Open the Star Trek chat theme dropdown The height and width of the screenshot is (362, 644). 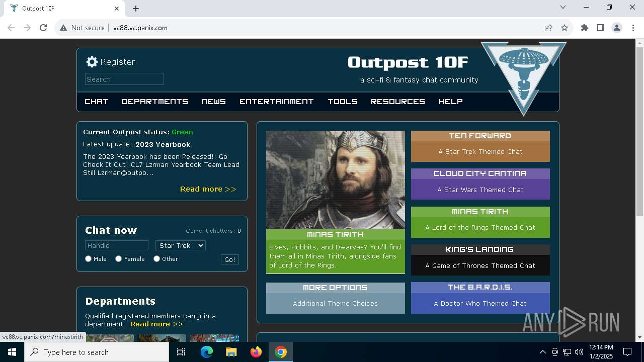coord(181,245)
